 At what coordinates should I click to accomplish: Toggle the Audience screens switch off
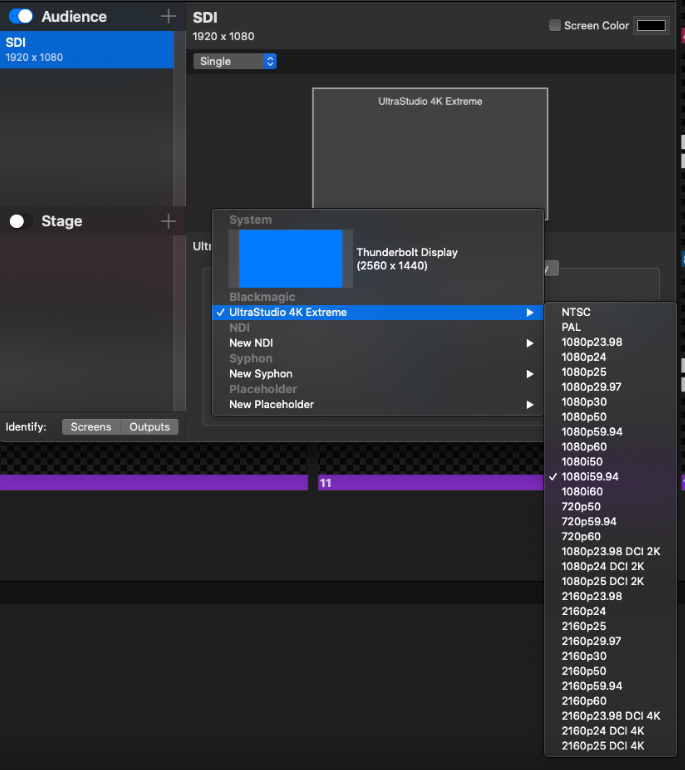[x=21, y=16]
